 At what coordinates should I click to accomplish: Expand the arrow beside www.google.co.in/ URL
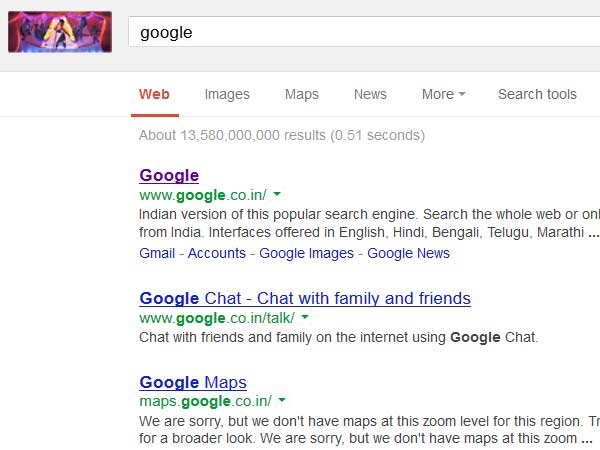[x=277, y=195]
